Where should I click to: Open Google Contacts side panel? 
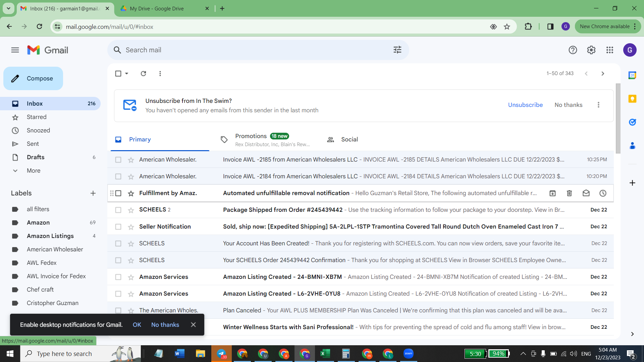point(632,146)
